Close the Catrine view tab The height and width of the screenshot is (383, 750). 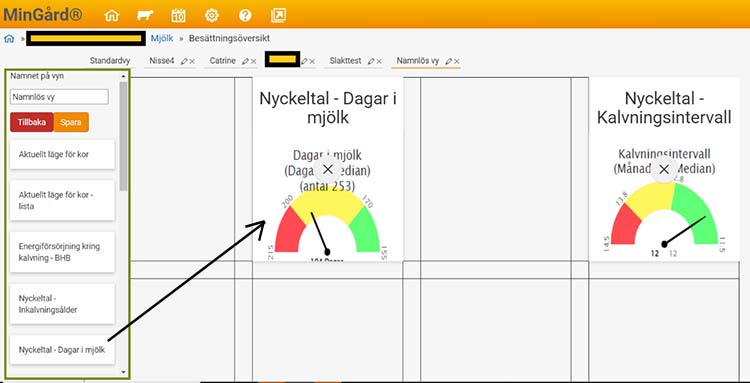(253, 61)
